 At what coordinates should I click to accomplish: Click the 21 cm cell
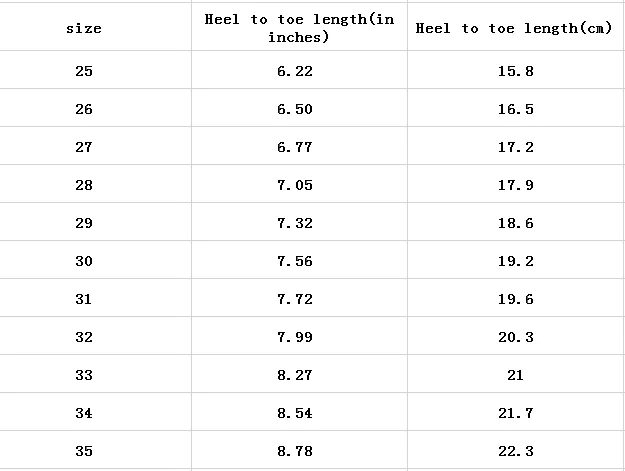click(515, 375)
